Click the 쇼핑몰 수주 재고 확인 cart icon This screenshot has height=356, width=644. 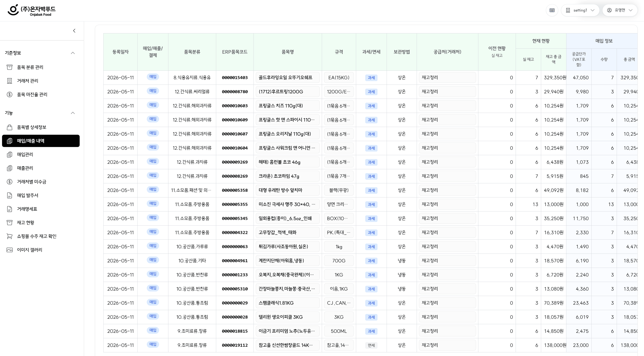(10, 236)
